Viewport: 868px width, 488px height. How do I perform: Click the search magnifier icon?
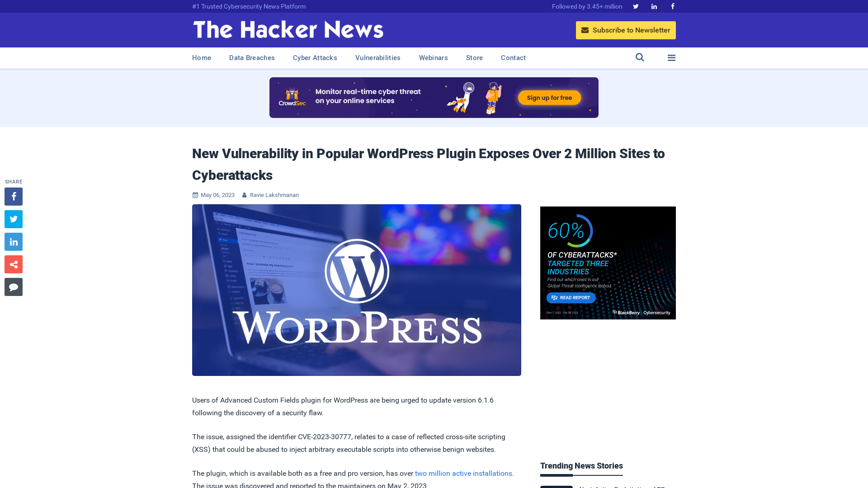[x=640, y=57]
